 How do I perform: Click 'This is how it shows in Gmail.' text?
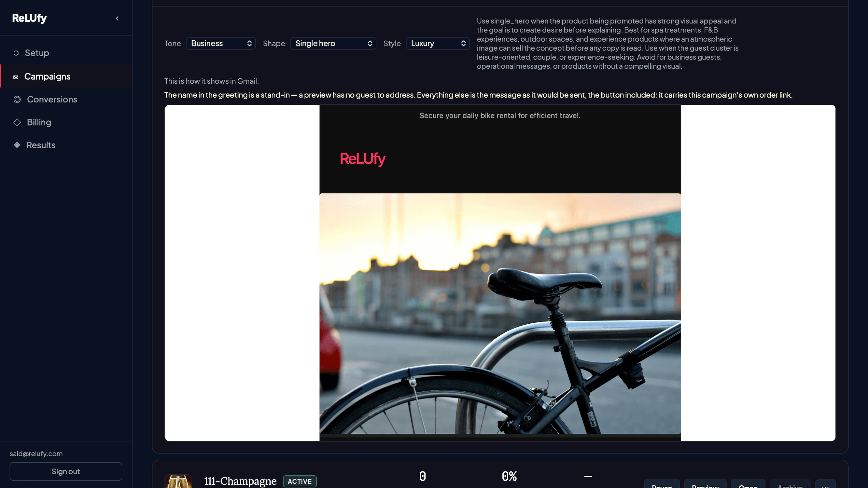click(212, 81)
